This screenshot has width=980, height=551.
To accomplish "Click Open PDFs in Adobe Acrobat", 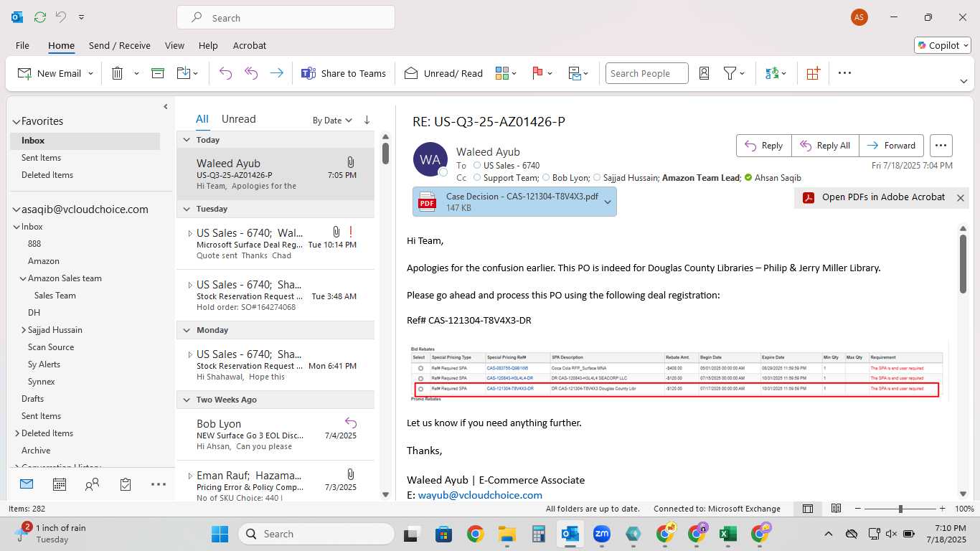I will (875, 197).
